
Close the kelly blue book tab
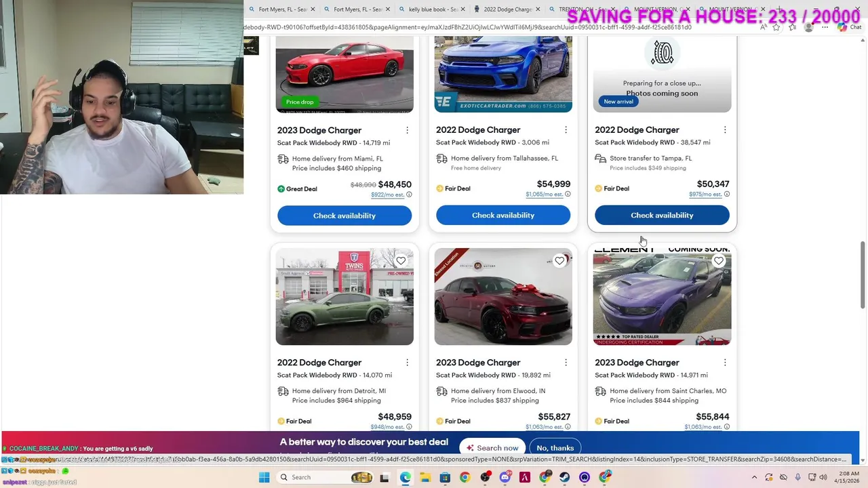(463, 9)
